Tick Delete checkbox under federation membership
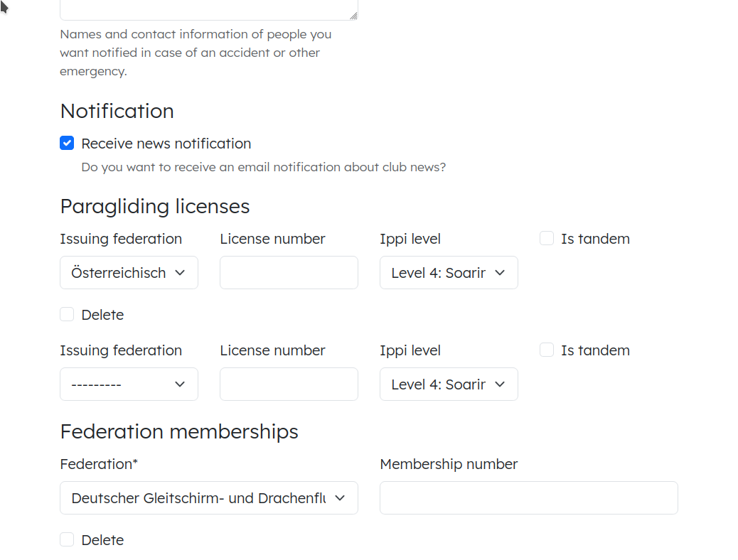 (x=67, y=540)
